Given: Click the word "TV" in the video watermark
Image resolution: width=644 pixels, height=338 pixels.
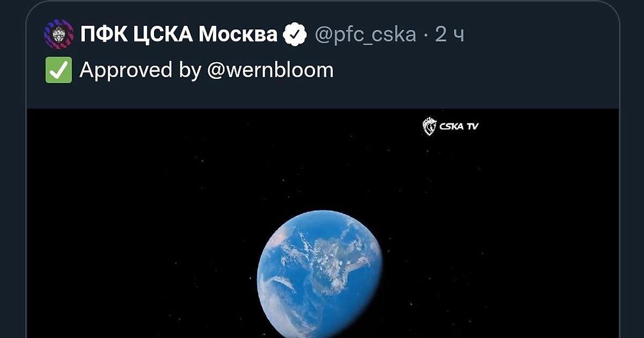Looking at the screenshot, I should click(x=472, y=127).
